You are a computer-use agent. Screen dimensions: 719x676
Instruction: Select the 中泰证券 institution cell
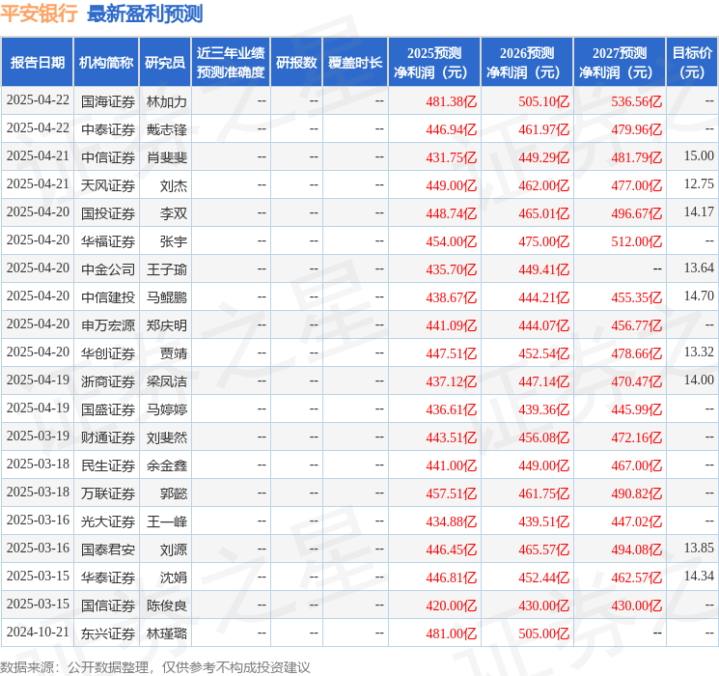[x=108, y=130]
